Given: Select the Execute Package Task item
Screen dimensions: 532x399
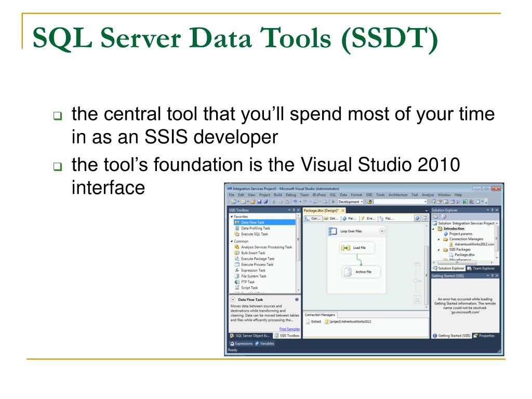Looking at the screenshot, I should tap(254, 259).
